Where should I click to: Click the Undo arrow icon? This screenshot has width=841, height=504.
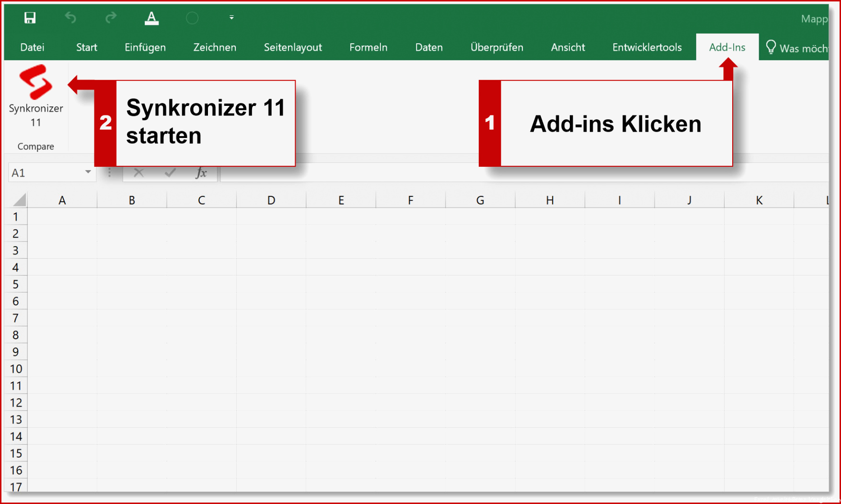tap(70, 18)
